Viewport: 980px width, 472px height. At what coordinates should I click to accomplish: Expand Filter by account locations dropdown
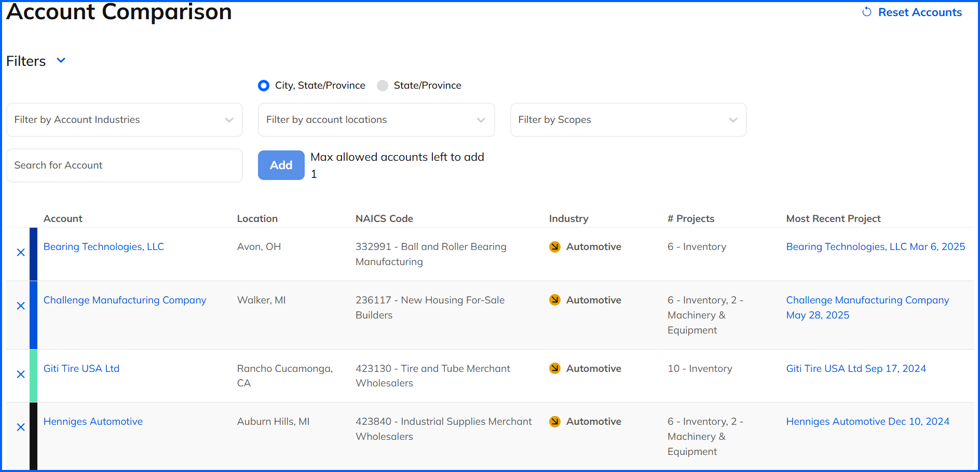point(376,120)
